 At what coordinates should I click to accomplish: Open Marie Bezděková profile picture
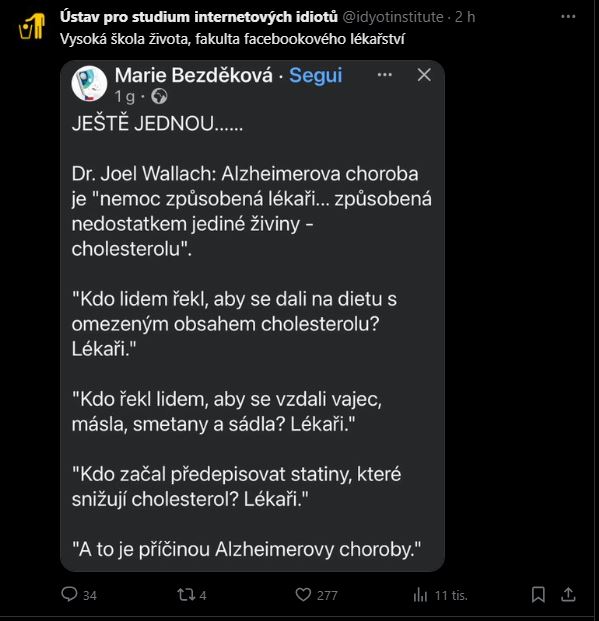(x=89, y=84)
